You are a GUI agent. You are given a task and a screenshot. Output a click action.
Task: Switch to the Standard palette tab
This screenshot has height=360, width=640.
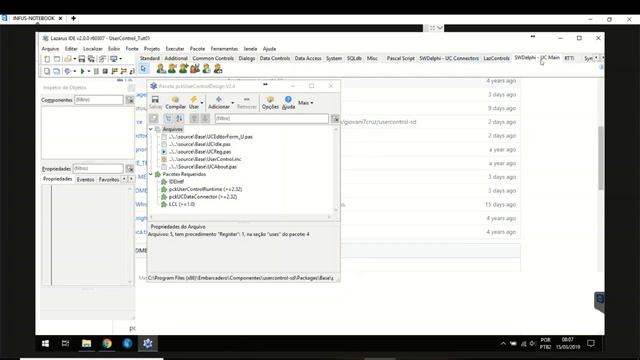tap(150, 58)
